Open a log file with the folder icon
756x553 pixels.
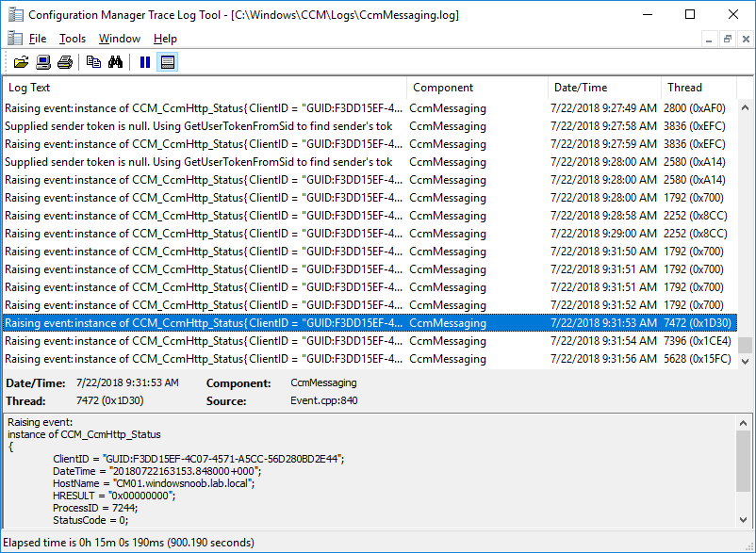(x=22, y=62)
